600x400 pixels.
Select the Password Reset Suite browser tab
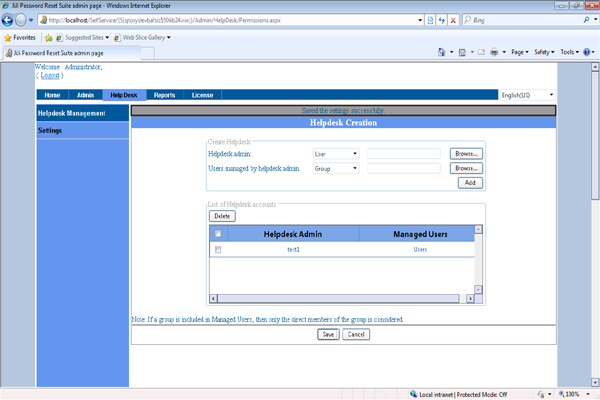72,53
